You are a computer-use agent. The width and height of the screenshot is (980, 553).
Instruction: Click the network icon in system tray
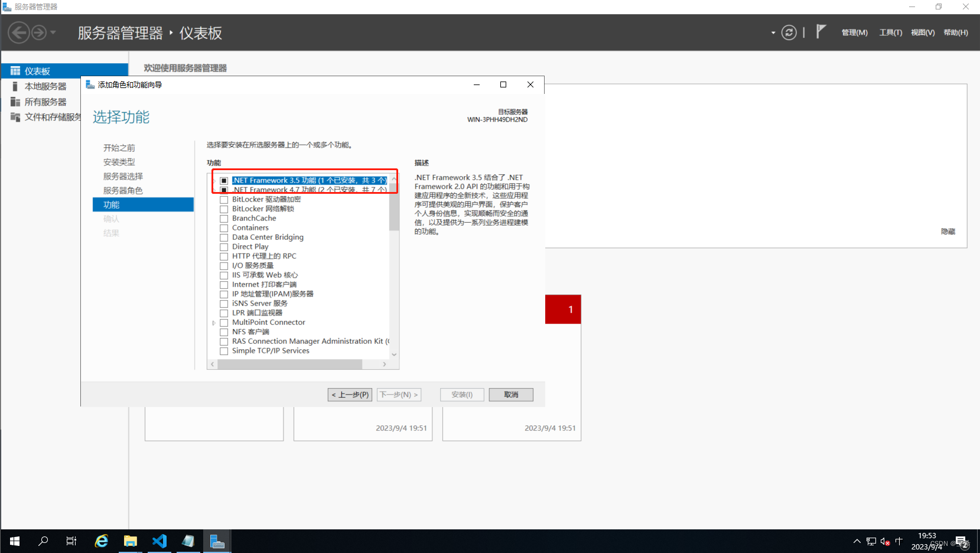point(871,541)
